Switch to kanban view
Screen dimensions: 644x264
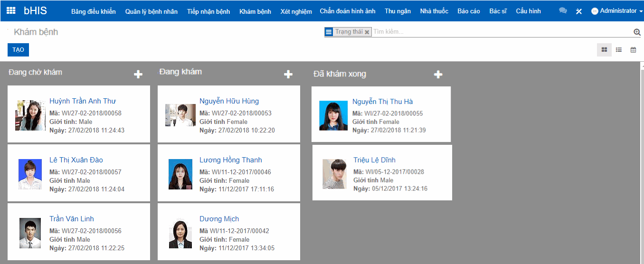pyautogui.click(x=604, y=49)
